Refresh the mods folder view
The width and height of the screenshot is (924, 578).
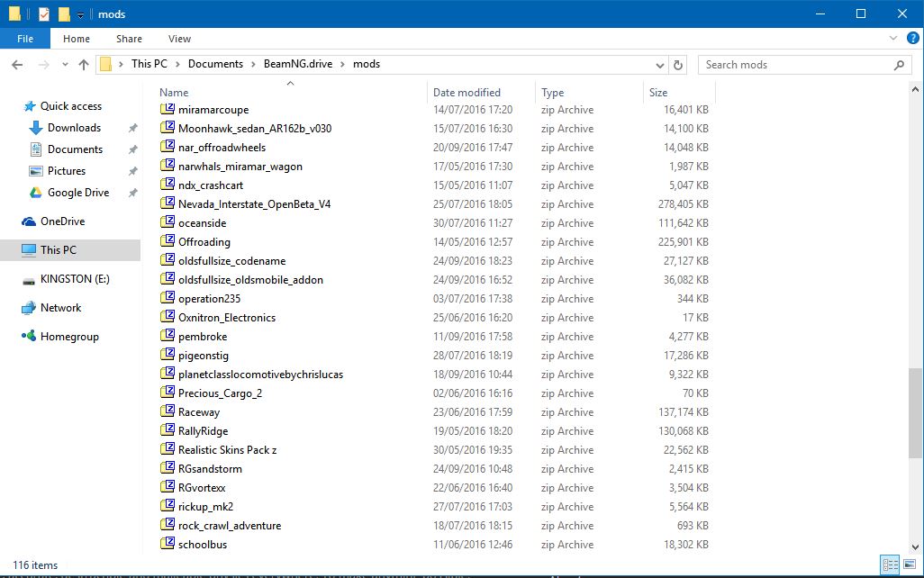coord(678,65)
